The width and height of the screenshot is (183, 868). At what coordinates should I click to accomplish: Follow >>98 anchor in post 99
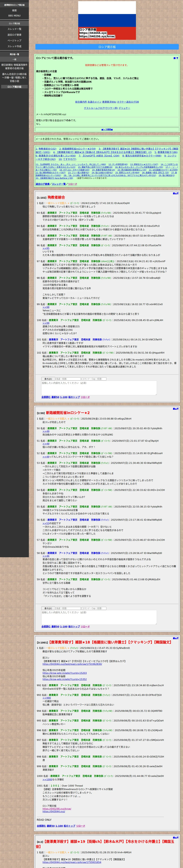(46, 307)
